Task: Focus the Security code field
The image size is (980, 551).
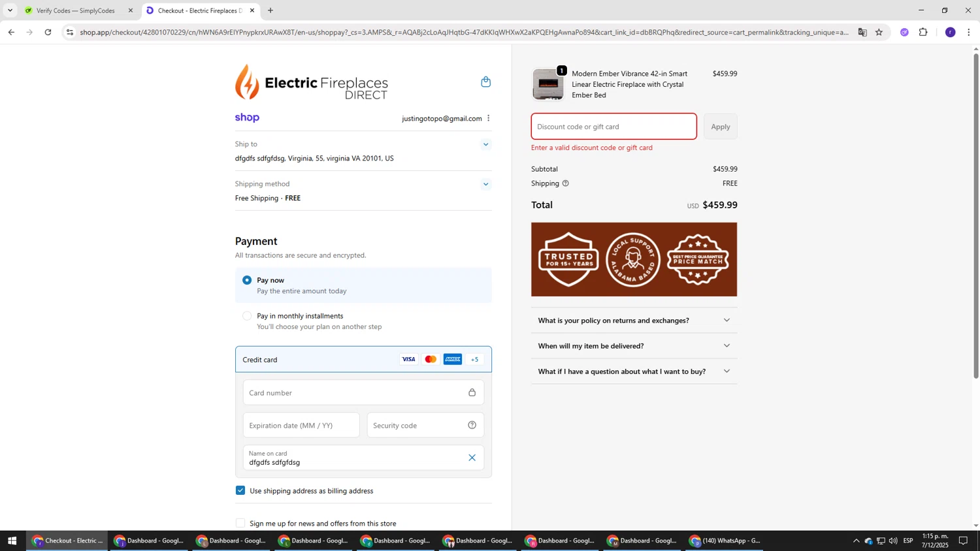Action: pyautogui.click(x=425, y=425)
